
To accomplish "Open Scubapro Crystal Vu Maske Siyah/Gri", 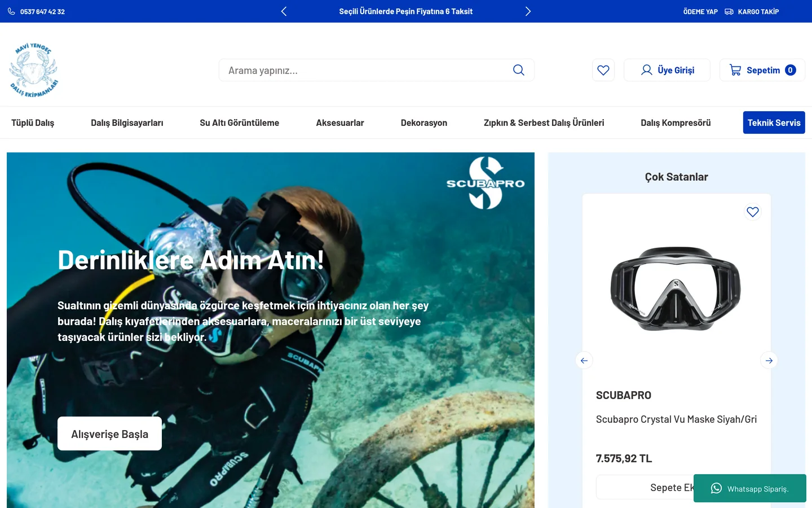I will click(676, 419).
